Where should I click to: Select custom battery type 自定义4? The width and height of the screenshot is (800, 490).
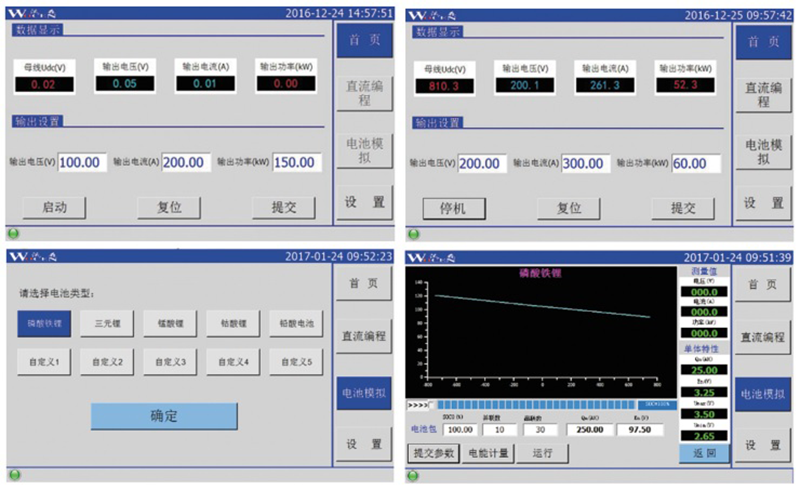[x=233, y=362]
